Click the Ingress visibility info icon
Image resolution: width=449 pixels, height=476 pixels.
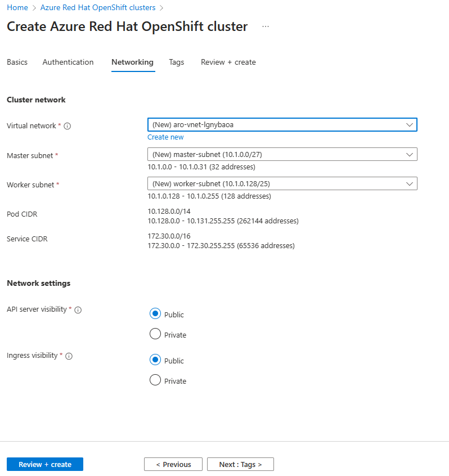tap(69, 356)
